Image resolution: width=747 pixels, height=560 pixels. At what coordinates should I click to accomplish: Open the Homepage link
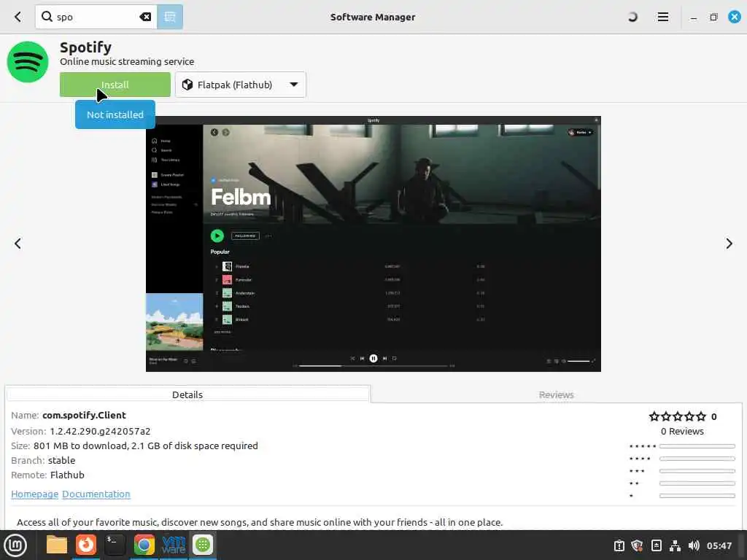34,494
